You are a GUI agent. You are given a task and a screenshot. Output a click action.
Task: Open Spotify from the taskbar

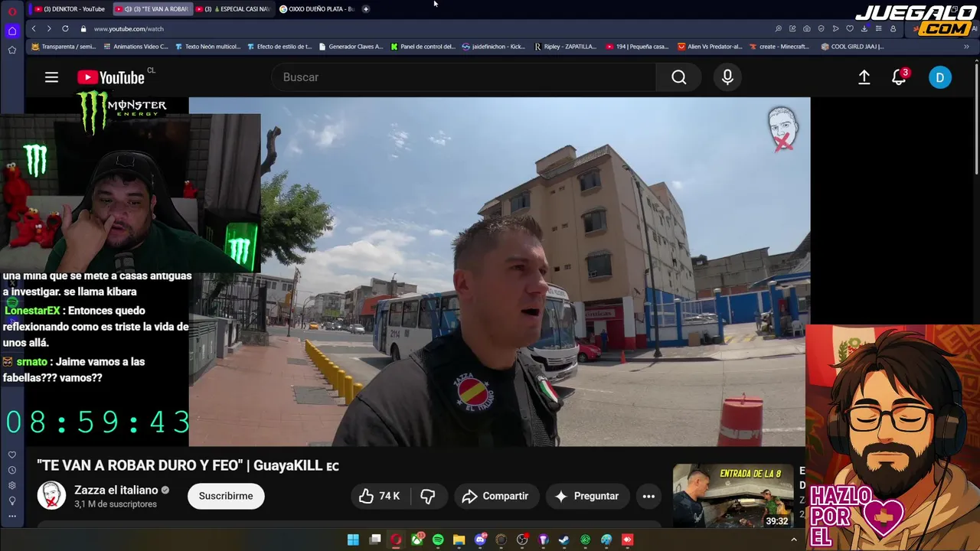[x=438, y=540]
